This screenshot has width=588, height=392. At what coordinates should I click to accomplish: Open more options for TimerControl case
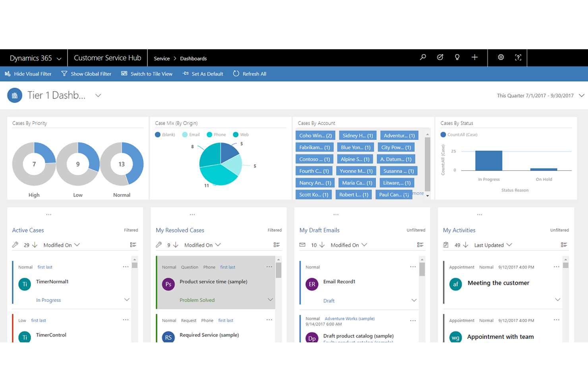[126, 320]
